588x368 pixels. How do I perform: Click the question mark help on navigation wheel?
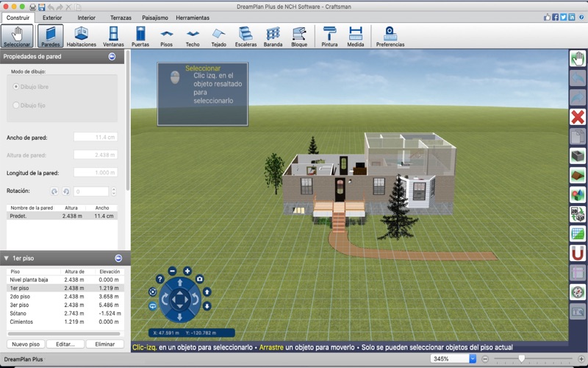point(160,279)
